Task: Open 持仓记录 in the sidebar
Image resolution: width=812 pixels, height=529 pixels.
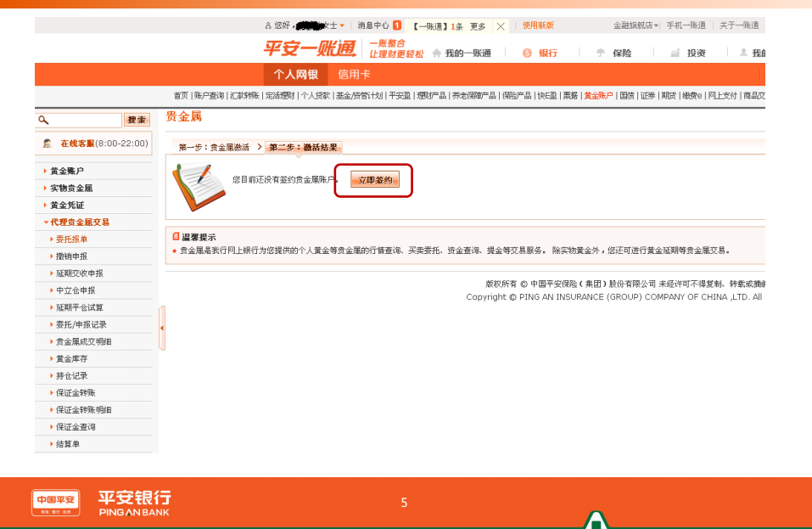Action: click(71, 376)
